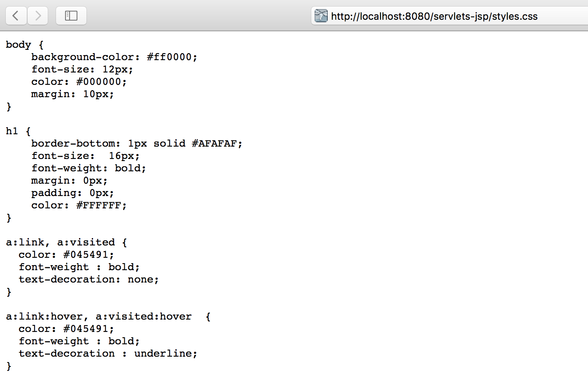Click the text-decoration underline declaration
588x383 pixels.
pos(108,353)
